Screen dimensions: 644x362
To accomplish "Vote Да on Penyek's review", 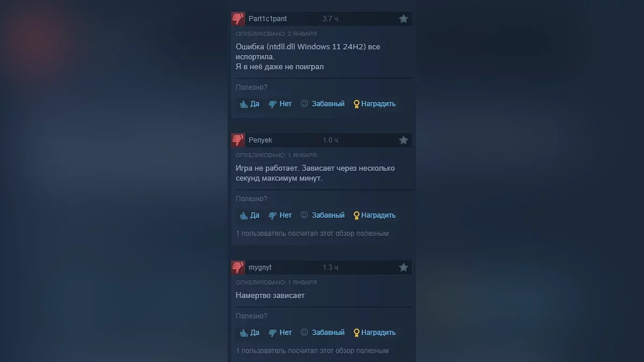I will click(x=250, y=215).
